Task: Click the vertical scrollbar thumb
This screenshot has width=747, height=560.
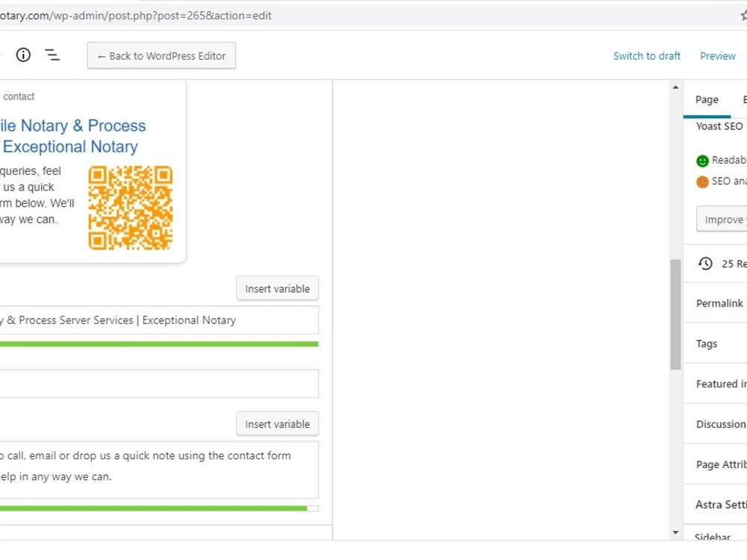Action: [x=675, y=314]
